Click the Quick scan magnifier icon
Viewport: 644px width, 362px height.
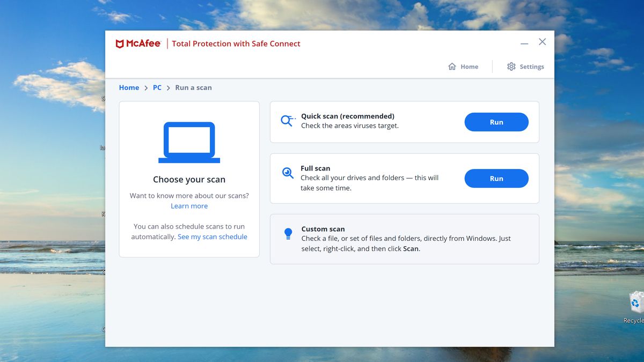click(x=287, y=121)
